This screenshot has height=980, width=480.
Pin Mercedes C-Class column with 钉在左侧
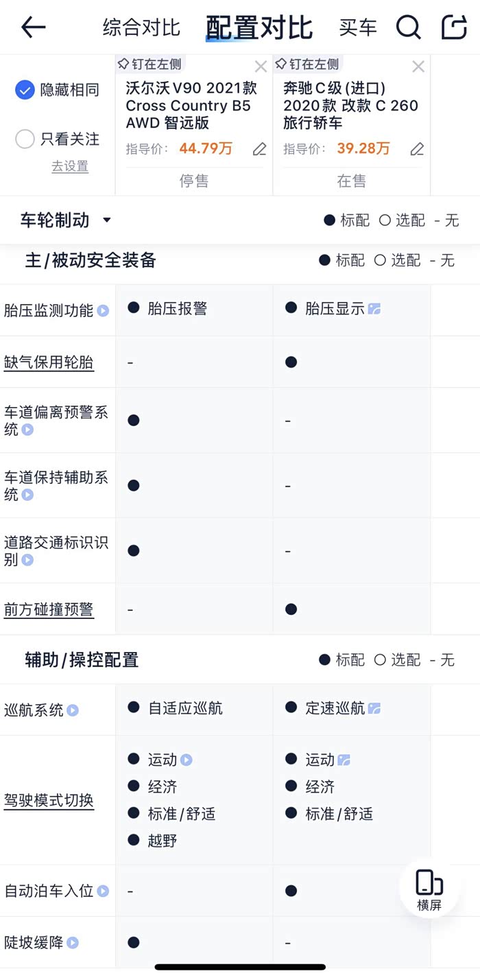307,65
